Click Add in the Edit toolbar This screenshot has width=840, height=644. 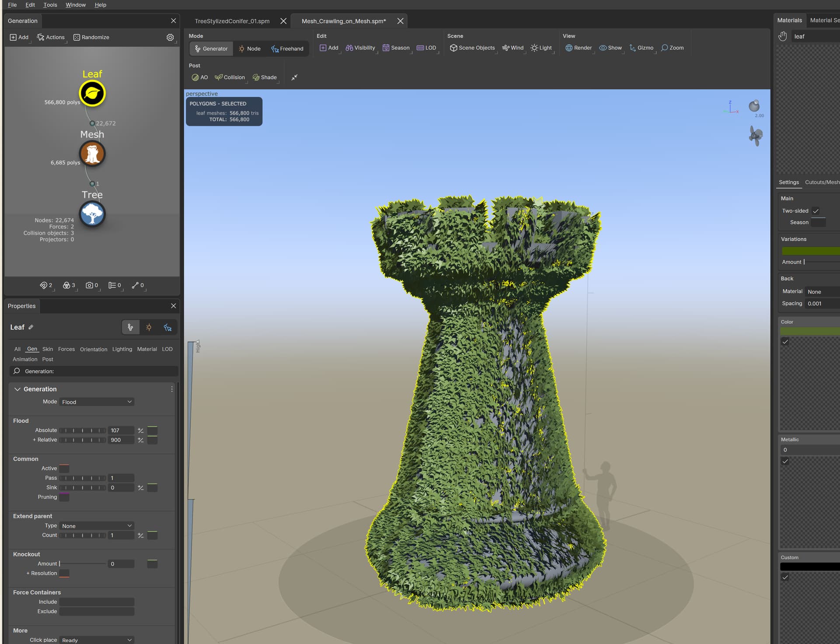click(329, 48)
